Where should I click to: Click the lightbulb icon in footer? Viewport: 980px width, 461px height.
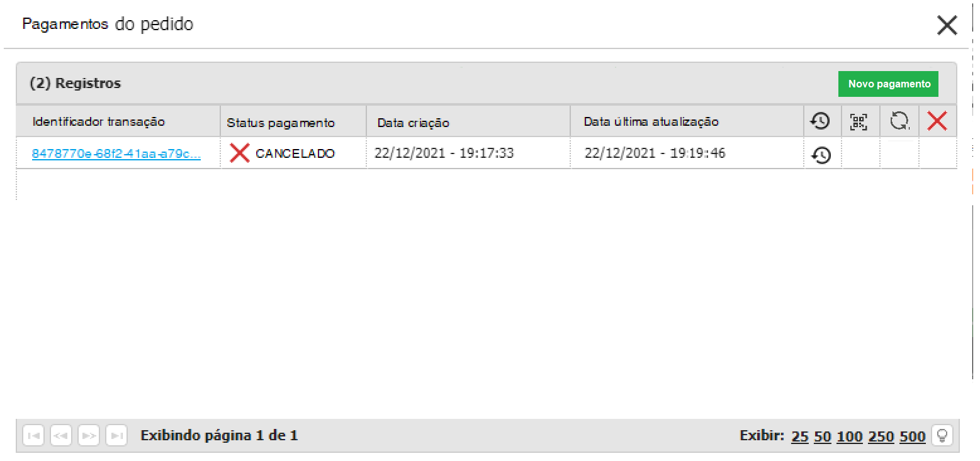(942, 435)
